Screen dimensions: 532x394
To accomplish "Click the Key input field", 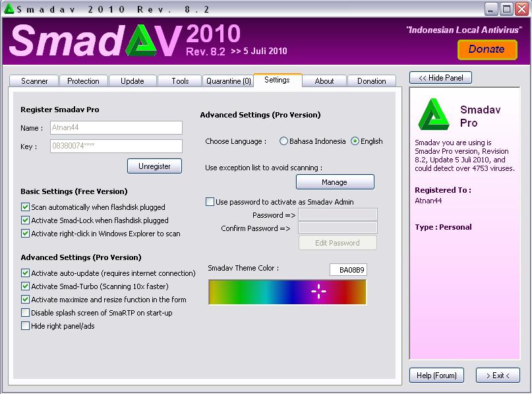I will pos(116,146).
